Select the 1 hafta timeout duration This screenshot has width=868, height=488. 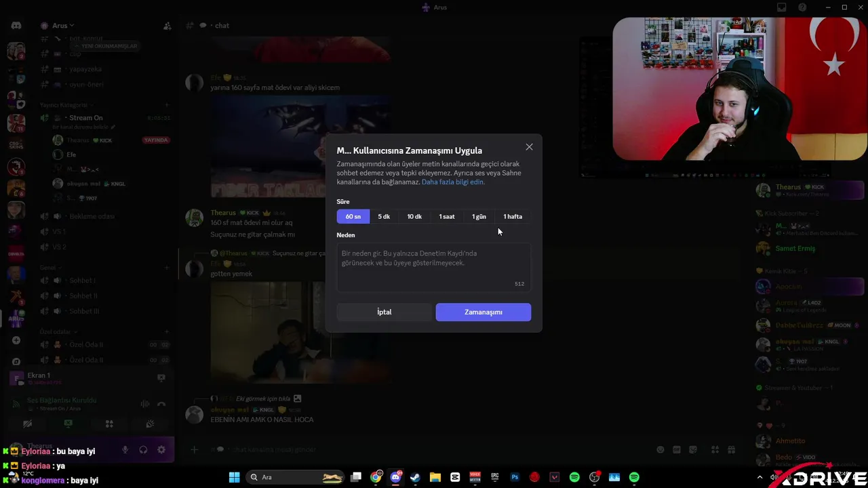(513, 216)
